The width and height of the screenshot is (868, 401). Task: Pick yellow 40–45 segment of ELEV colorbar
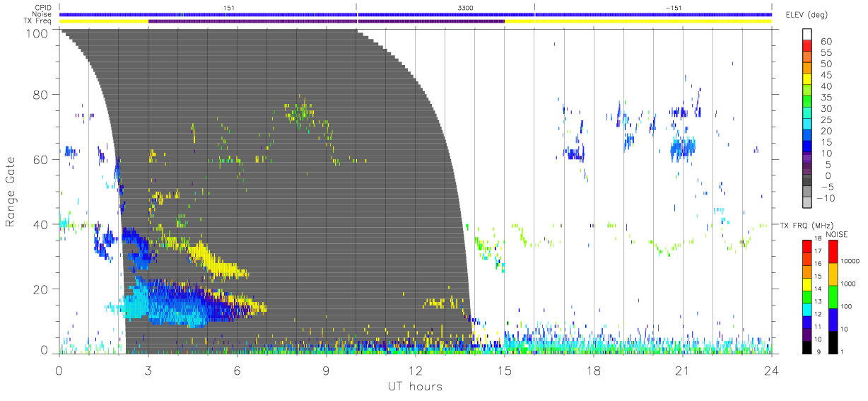tap(808, 81)
